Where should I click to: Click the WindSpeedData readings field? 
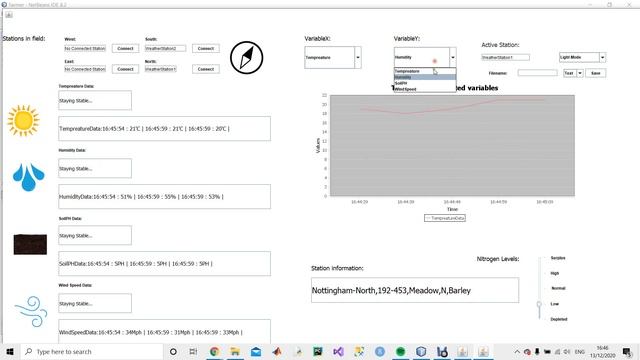point(164,331)
